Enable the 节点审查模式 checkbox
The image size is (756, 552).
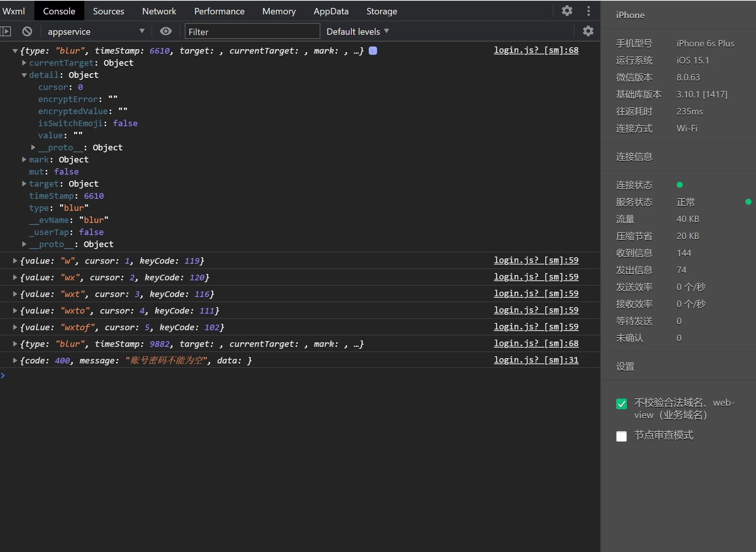pos(621,436)
